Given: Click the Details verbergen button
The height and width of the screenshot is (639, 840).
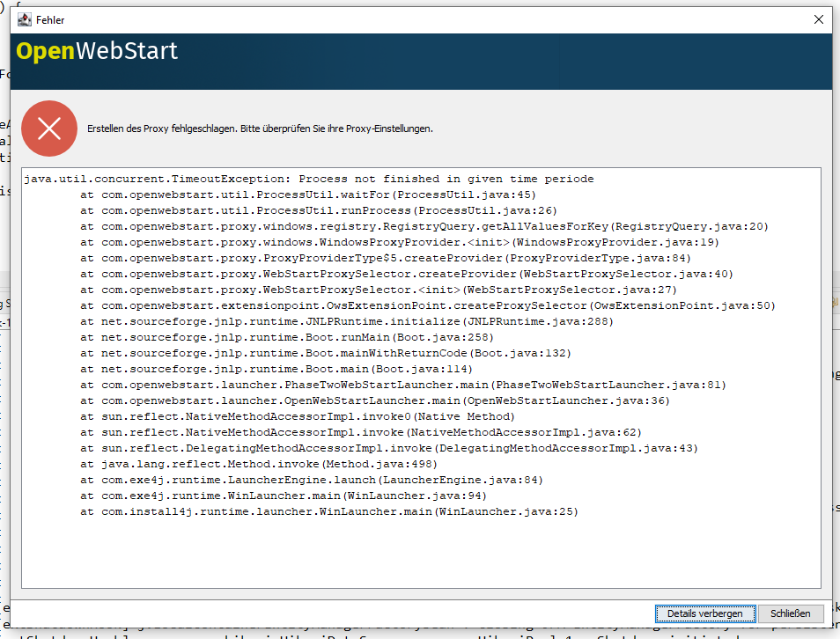Looking at the screenshot, I should (x=705, y=613).
